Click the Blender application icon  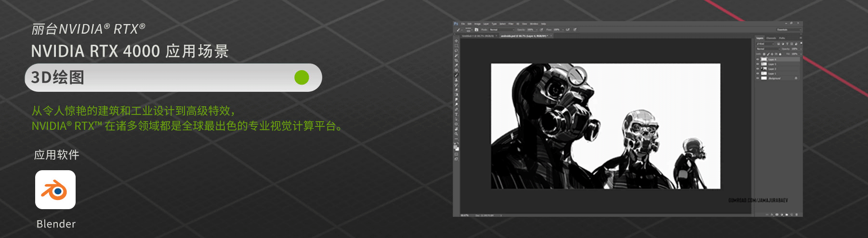click(55, 189)
